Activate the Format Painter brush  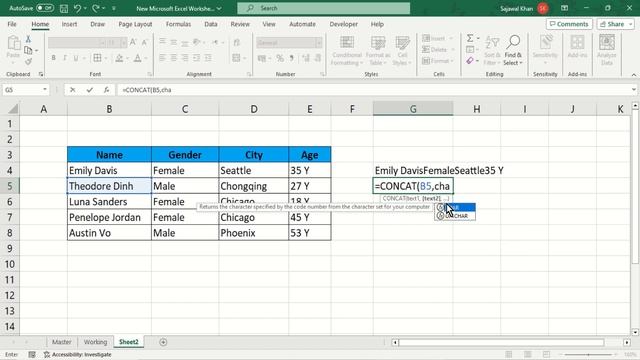[28, 62]
